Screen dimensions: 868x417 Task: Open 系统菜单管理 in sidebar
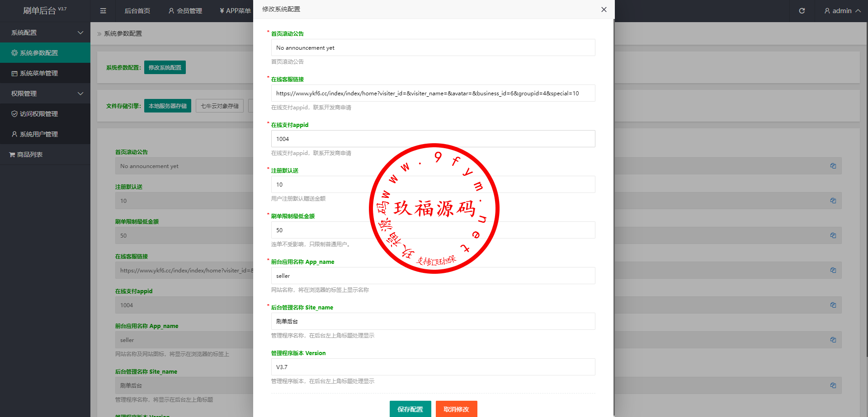click(45, 73)
